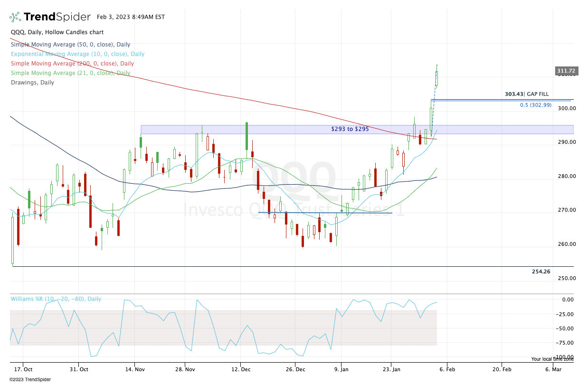This screenshot has height=384, width=588.
Task: Select the Exponential Moving Average (10) legend
Action: [x=77, y=54]
